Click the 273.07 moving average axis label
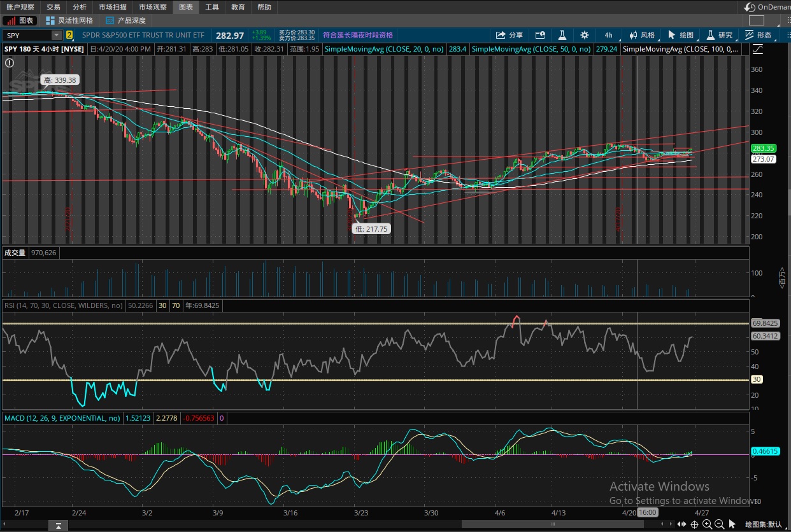791x532 pixels. tap(762, 159)
